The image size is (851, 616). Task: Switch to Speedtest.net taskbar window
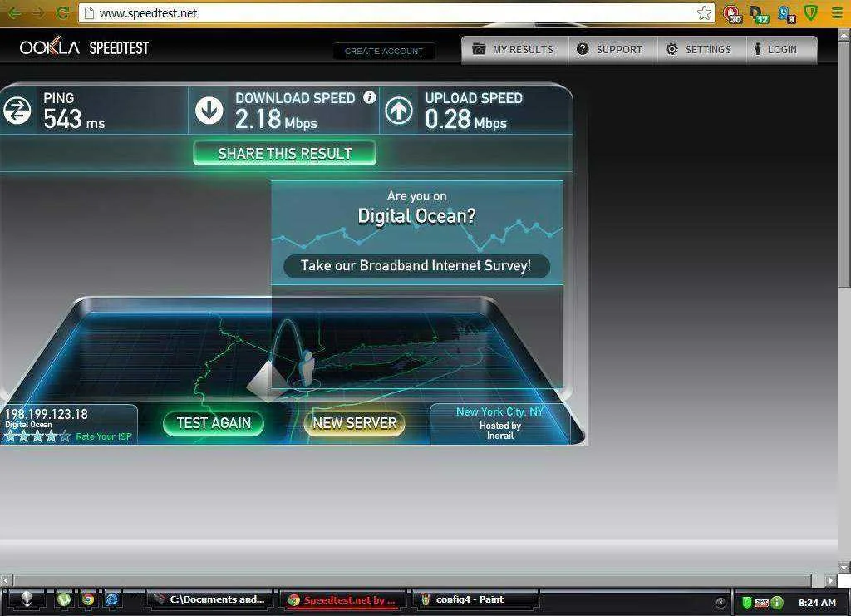click(343, 599)
